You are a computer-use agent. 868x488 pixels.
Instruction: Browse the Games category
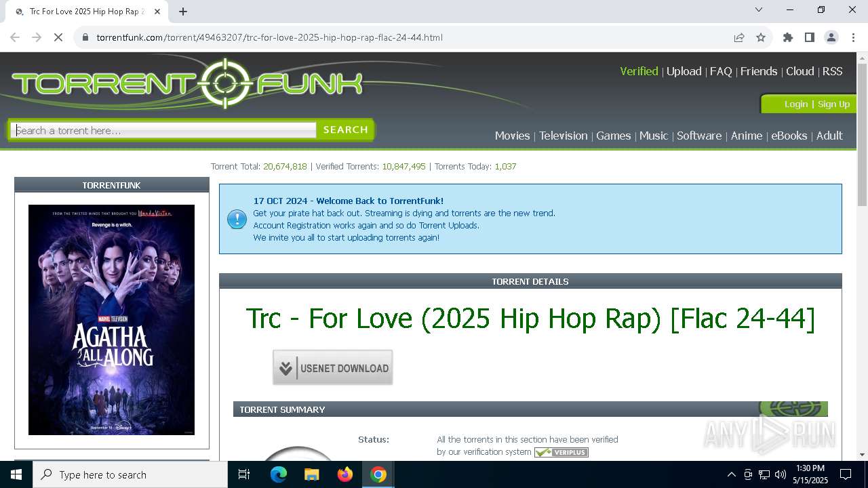pos(614,136)
